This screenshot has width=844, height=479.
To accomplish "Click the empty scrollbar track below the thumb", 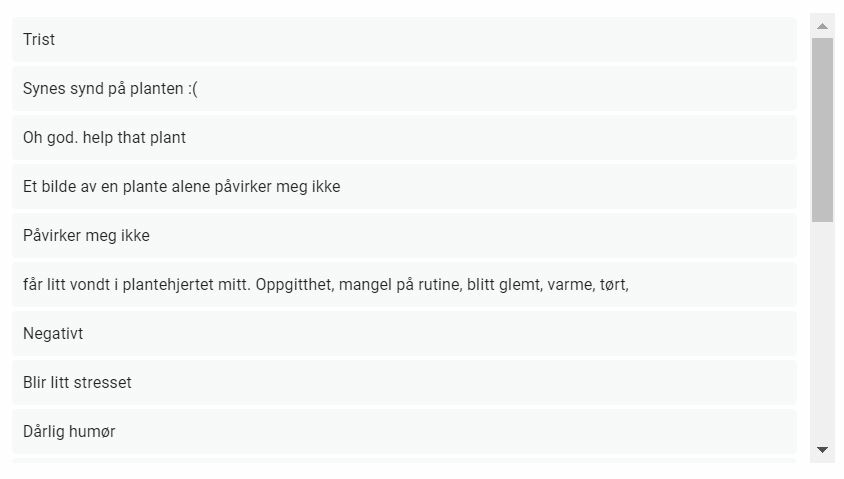I will (823, 330).
